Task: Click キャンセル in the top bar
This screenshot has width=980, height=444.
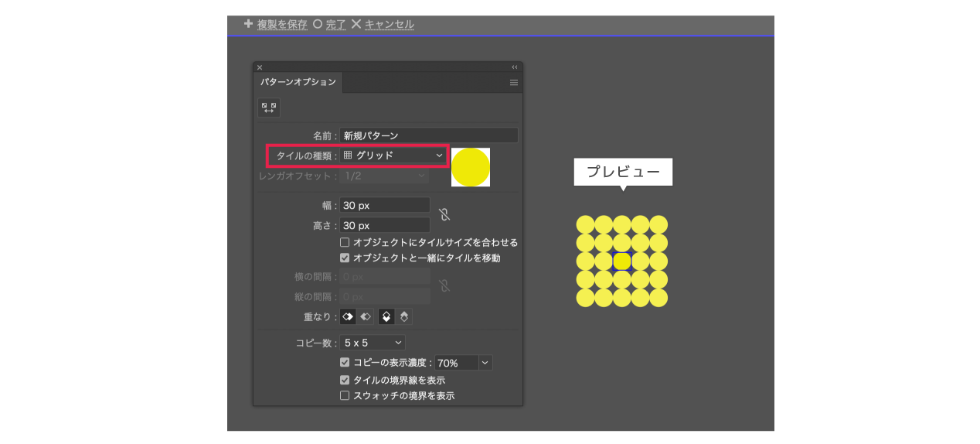Action: point(389,25)
